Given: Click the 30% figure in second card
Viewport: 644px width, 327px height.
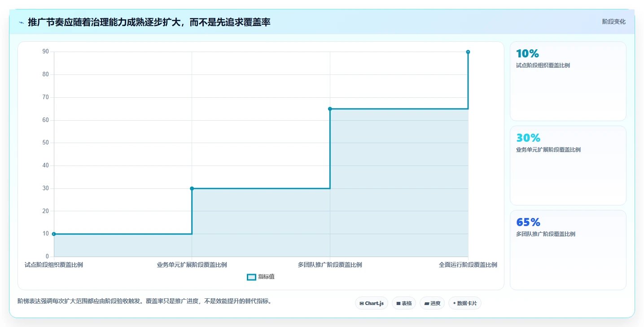Looking at the screenshot, I should click(x=528, y=138).
